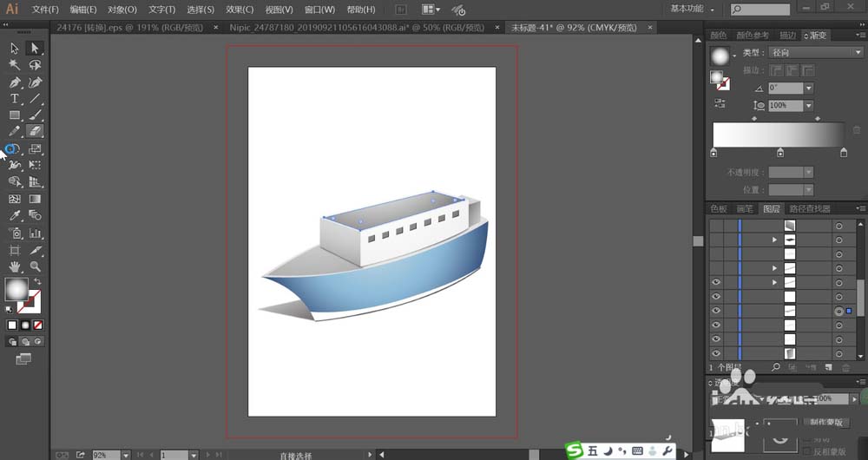Select the Selection tool (black arrow)
The image size is (868, 460).
point(15,48)
